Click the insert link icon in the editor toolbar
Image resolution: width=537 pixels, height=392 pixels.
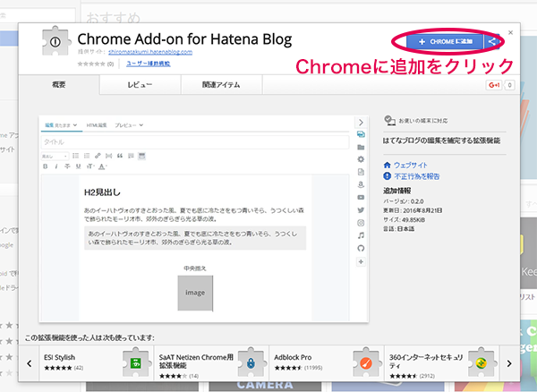pyautogui.click(x=98, y=156)
